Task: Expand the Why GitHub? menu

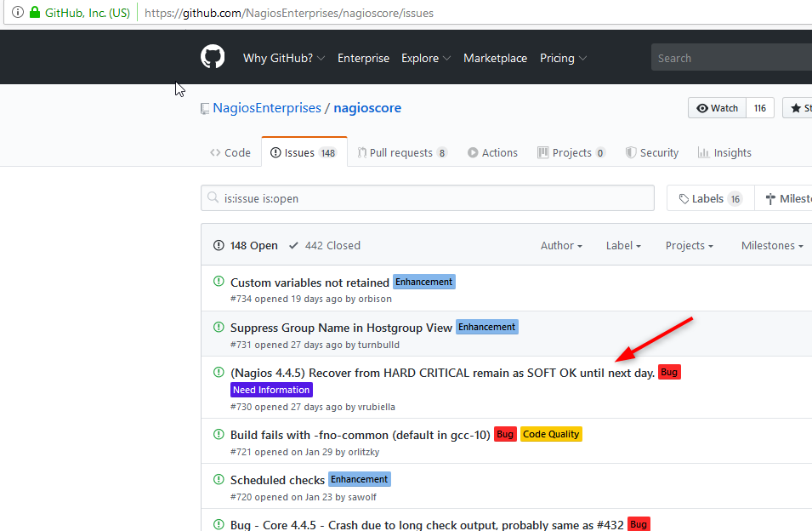Action: (x=283, y=58)
